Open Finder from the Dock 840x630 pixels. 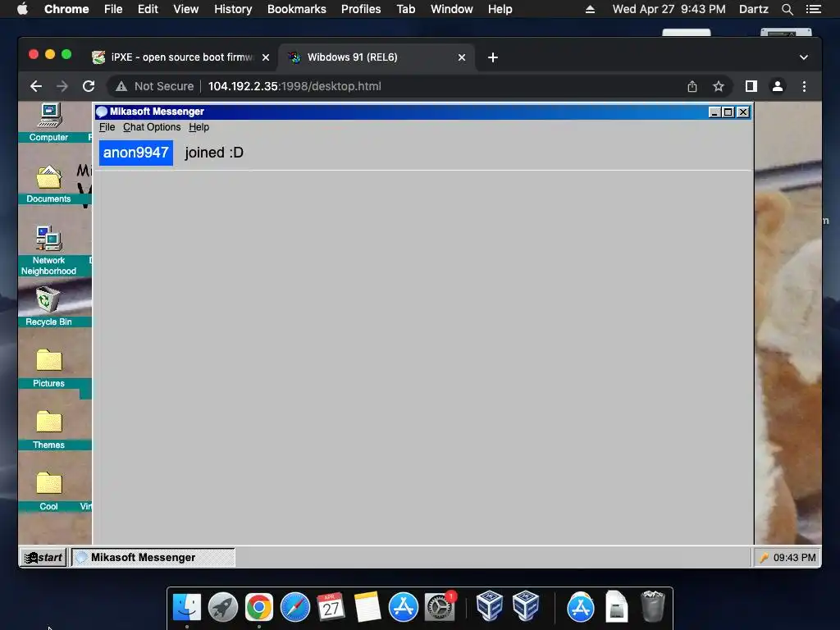click(x=187, y=608)
